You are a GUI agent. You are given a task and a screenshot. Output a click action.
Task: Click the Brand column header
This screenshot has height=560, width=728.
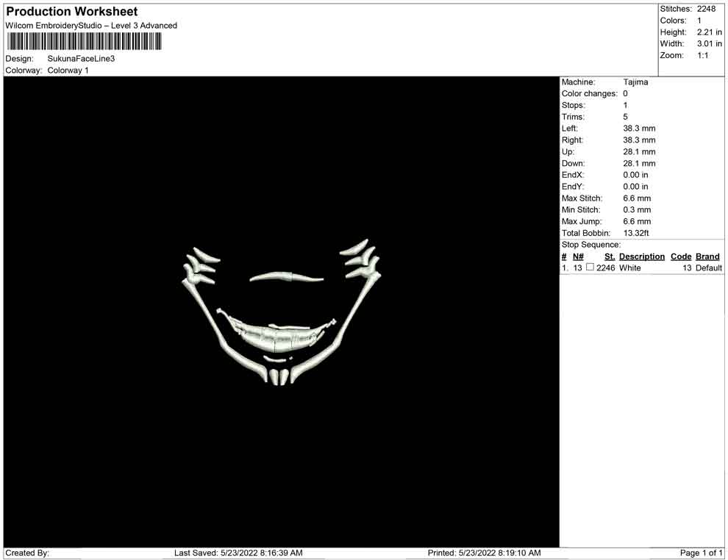pyautogui.click(x=707, y=256)
